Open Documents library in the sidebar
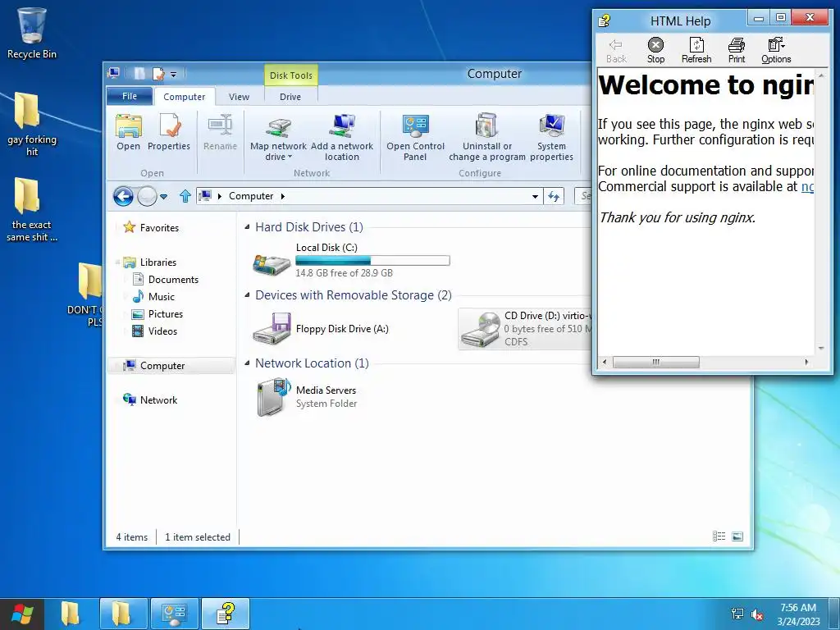Image resolution: width=840 pixels, height=630 pixels. pos(173,280)
